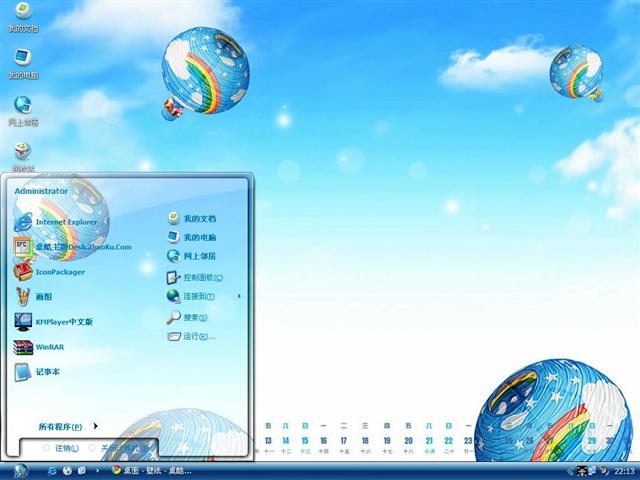Image resolution: width=640 pixels, height=480 pixels.
Task: Open 我的文档 desktop icon
Action: click(x=23, y=16)
